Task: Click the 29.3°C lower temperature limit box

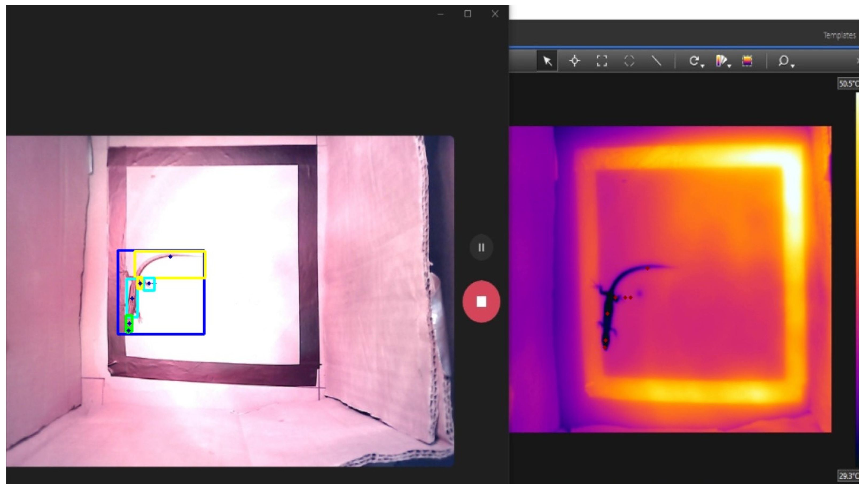Action: point(848,475)
